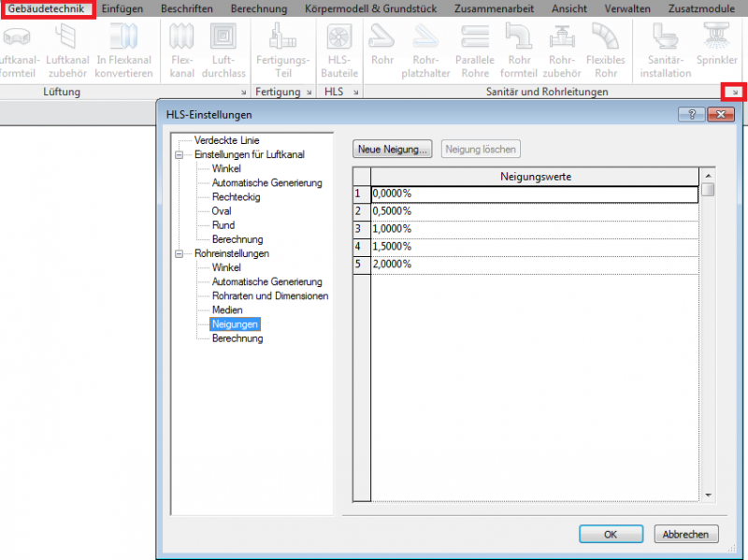Expand the Lüftung panel settings arrow

pos(244,93)
